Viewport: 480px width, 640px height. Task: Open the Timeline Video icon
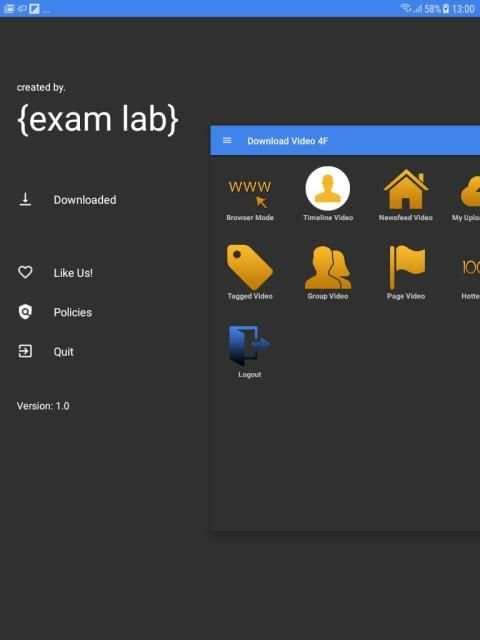(x=328, y=189)
